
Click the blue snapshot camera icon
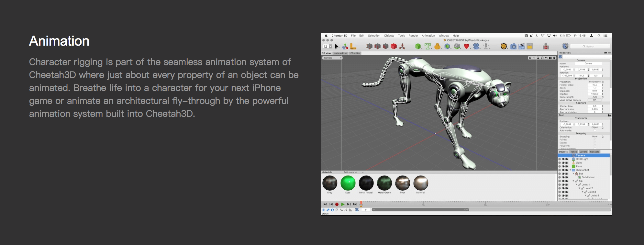513,47
